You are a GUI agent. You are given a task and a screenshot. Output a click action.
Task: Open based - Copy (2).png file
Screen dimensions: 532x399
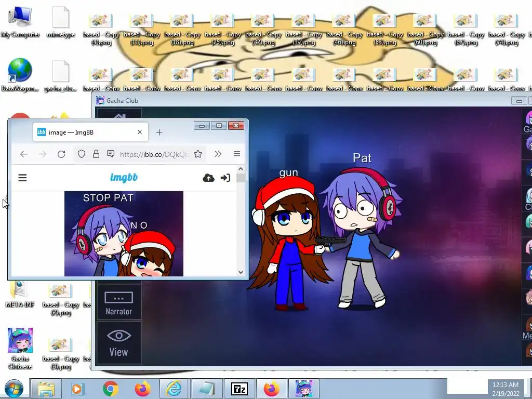click(x=61, y=299)
